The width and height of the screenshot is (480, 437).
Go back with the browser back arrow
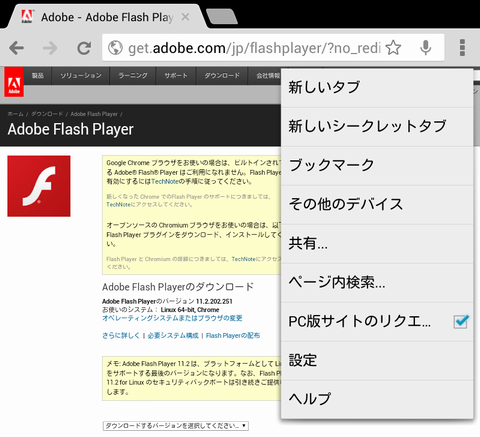pos(16,48)
